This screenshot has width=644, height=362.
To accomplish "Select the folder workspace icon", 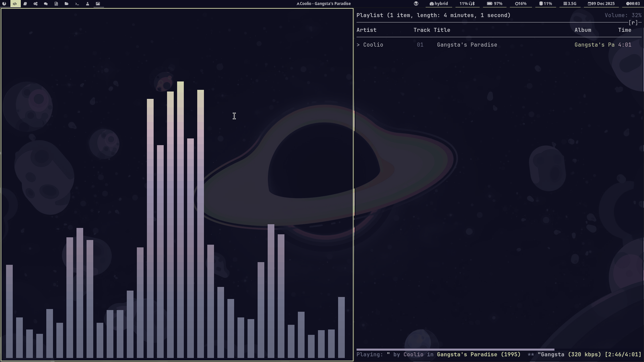I will click(x=67, y=4).
